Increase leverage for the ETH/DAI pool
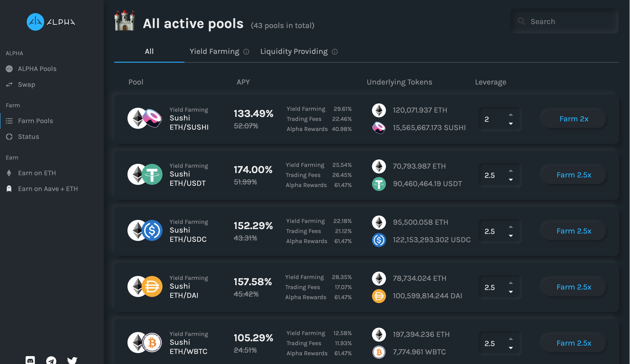Image resolution: width=630 pixels, height=364 pixels. tap(511, 283)
